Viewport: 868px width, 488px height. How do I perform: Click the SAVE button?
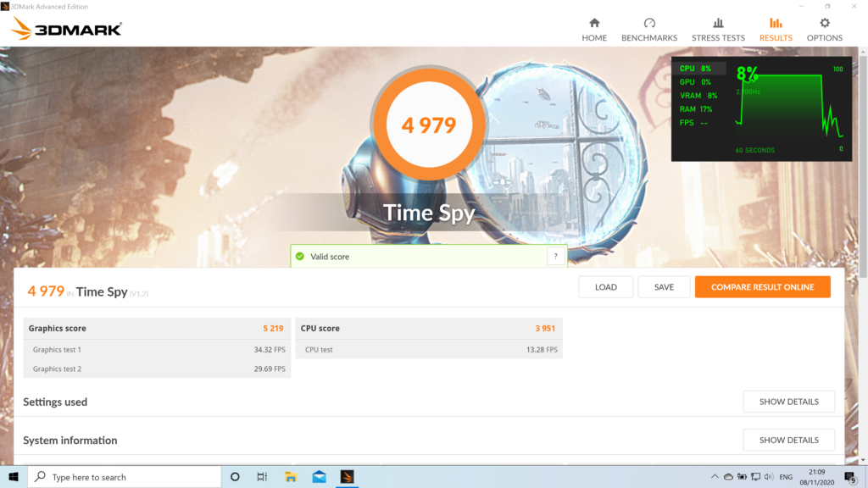(x=664, y=286)
